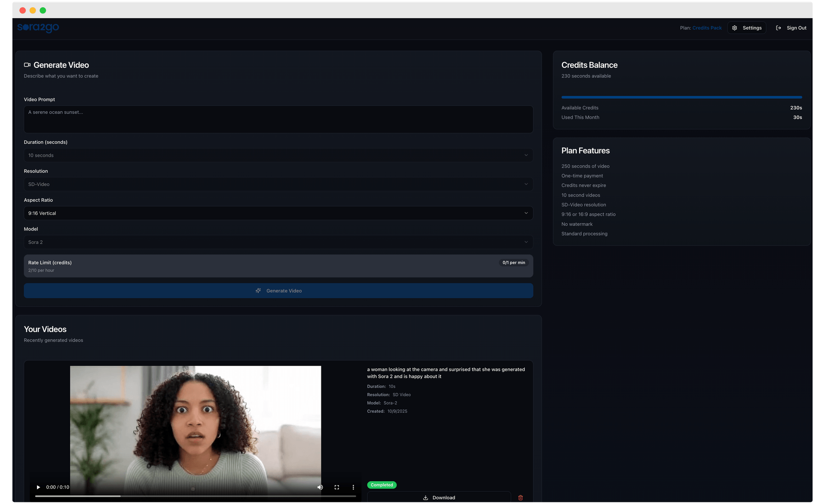
Task: Click the Completed status badge
Action: coord(382,485)
